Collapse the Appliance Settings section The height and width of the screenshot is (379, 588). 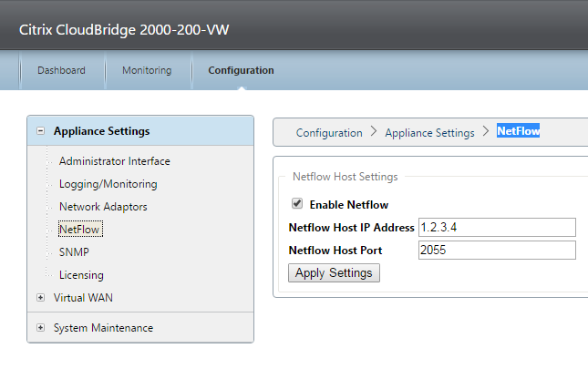pos(41,131)
